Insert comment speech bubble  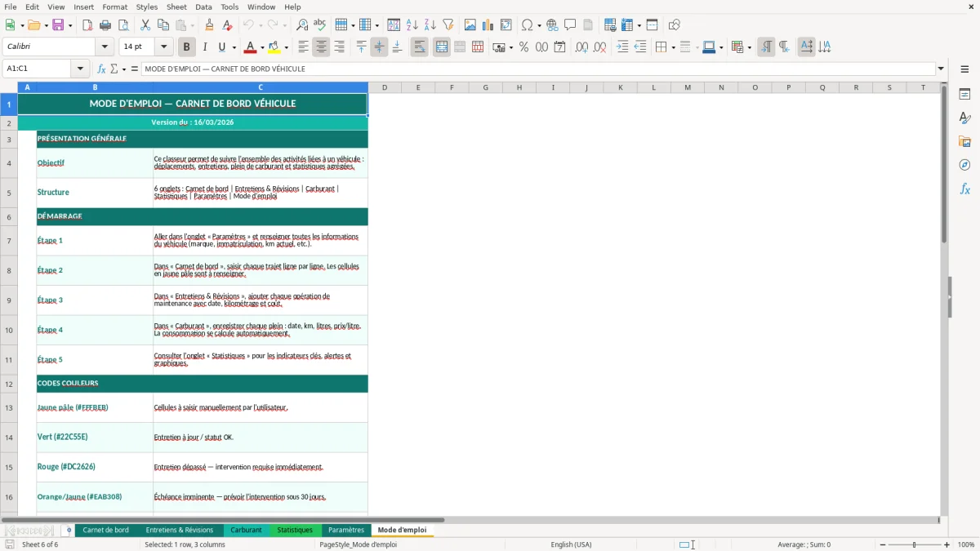570,25
